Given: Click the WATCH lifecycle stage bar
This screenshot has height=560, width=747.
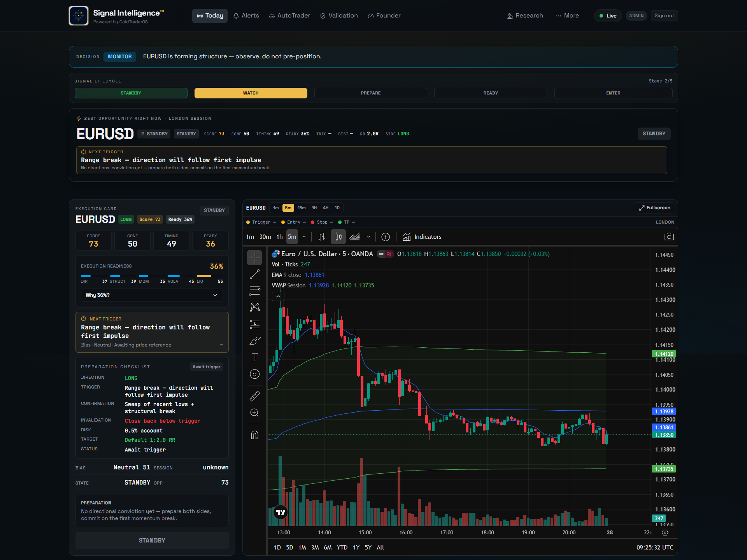Looking at the screenshot, I should (251, 93).
